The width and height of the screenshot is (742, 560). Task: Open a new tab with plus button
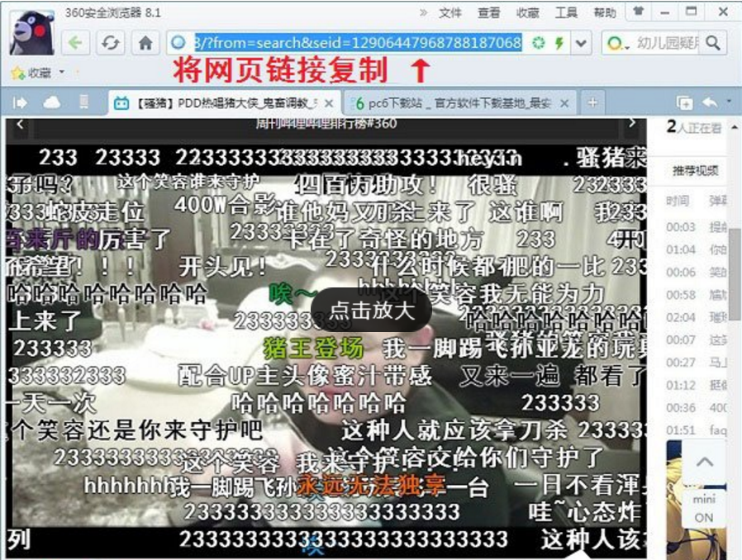[592, 102]
